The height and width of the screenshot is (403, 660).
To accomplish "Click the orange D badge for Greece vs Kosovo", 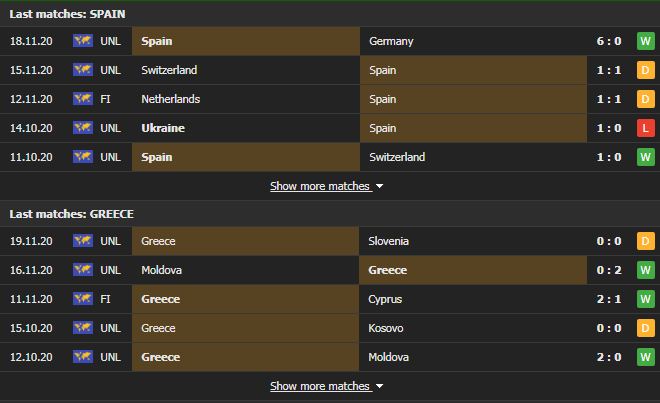I will click(x=645, y=328).
